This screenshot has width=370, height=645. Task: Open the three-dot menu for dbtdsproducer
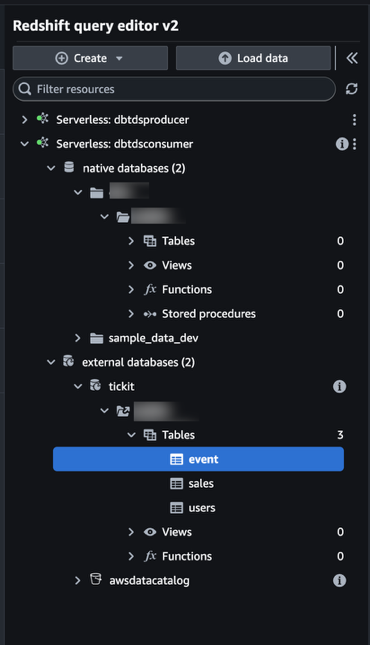354,120
